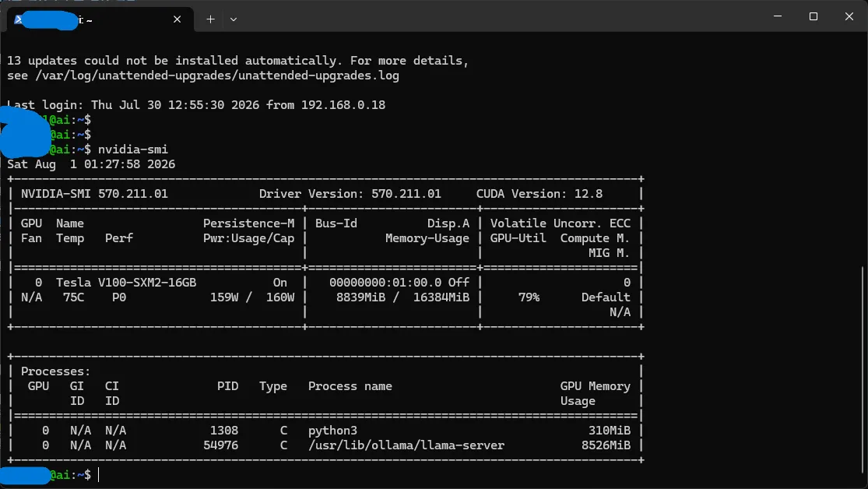The height and width of the screenshot is (489, 868).
Task: Click the 'Default' compute mode value
Action: (606, 297)
